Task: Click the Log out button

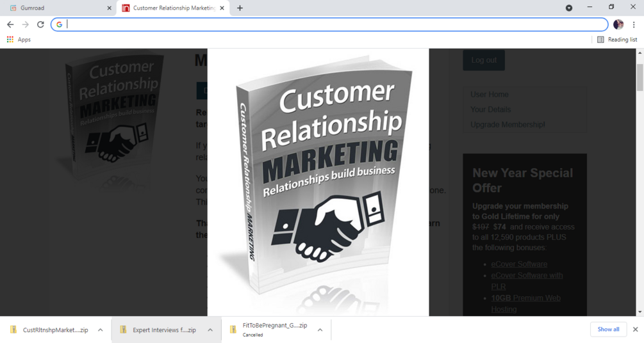Action: coord(484,60)
